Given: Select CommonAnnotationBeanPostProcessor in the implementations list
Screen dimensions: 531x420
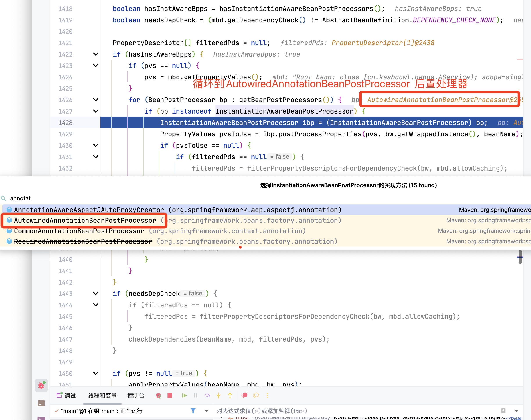Looking at the screenshot, I should tap(79, 231).
